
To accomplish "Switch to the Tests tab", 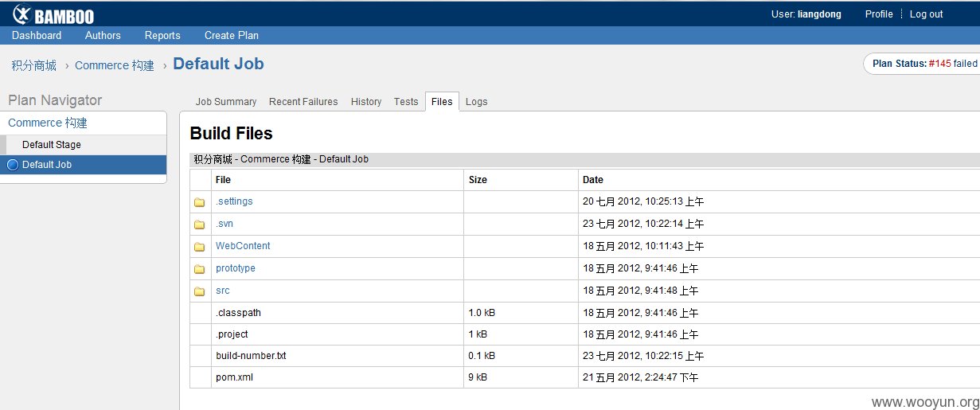I will point(406,102).
